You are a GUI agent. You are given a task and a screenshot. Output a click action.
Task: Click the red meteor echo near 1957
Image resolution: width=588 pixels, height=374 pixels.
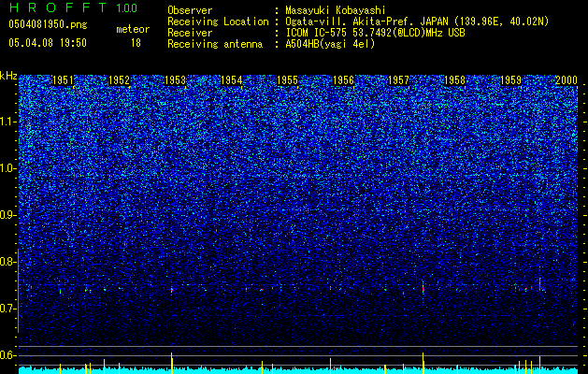pyautogui.click(x=423, y=289)
